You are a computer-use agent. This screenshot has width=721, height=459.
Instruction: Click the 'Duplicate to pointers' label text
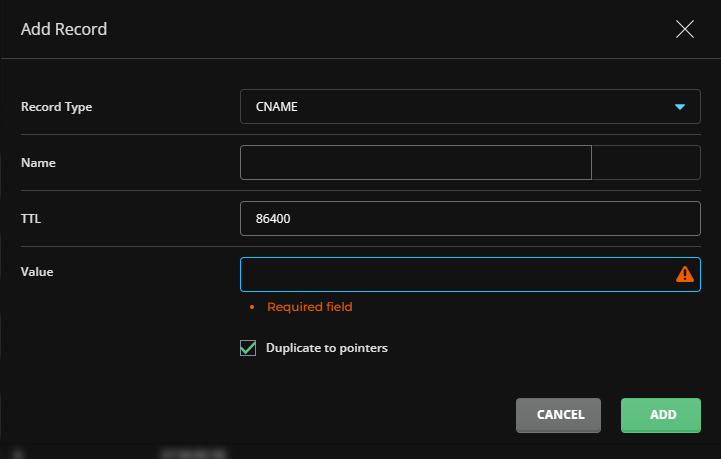click(x=326, y=348)
